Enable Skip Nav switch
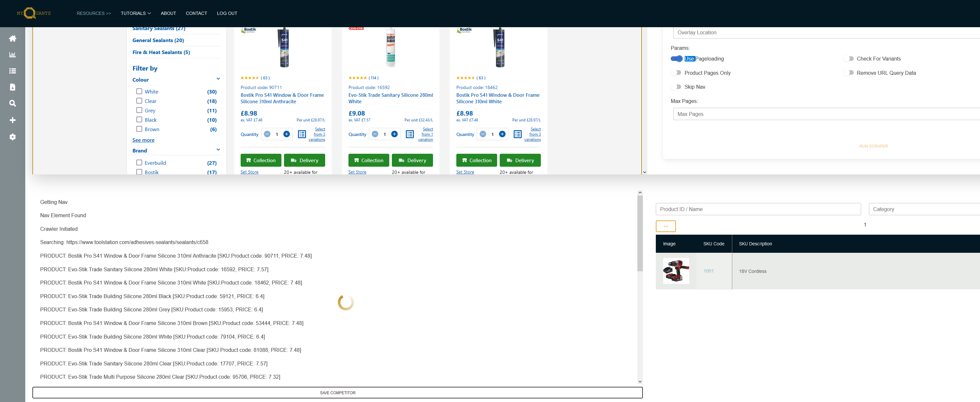 click(677, 87)
